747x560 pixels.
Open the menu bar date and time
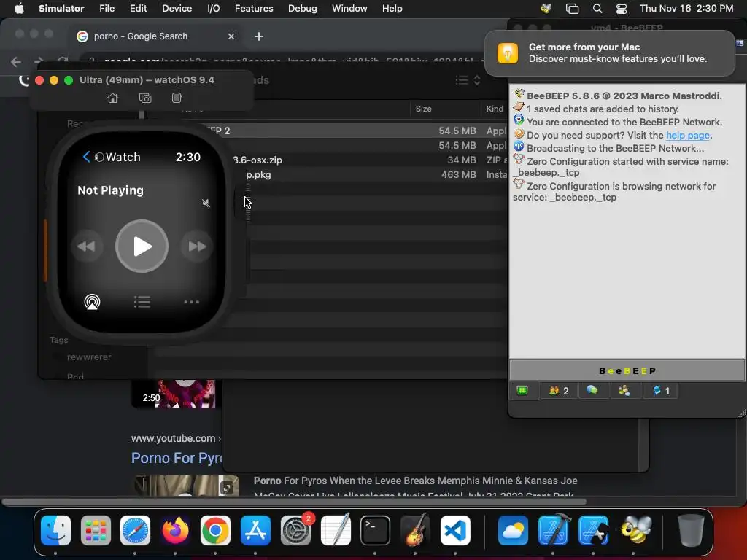pyautogui.click(x=686, y=9)
